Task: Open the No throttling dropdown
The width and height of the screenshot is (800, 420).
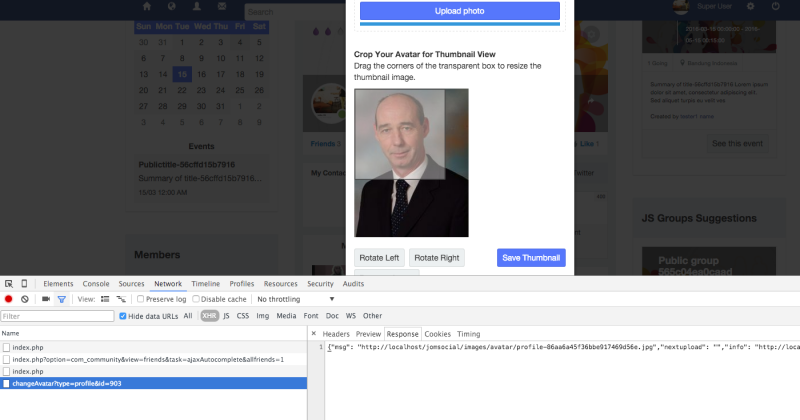Action: point(296,299)
